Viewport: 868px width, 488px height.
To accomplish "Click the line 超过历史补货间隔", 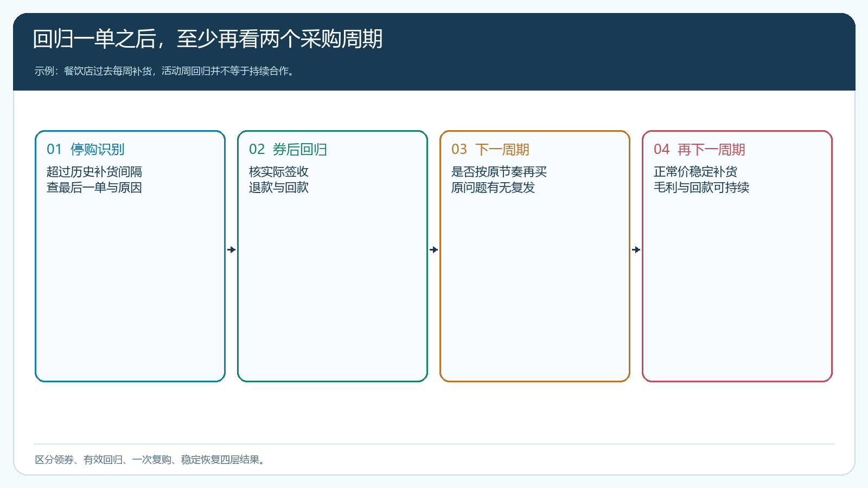I will pos(94,172).
